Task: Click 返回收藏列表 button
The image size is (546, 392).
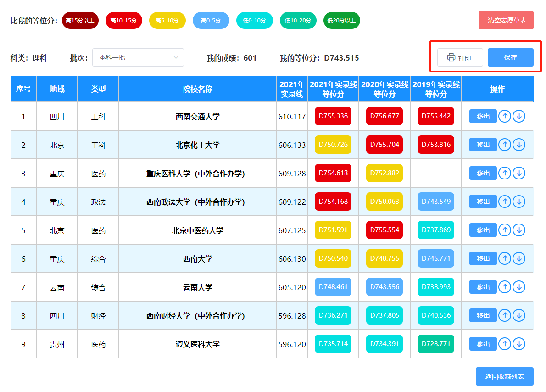Action: click(505, 376)
